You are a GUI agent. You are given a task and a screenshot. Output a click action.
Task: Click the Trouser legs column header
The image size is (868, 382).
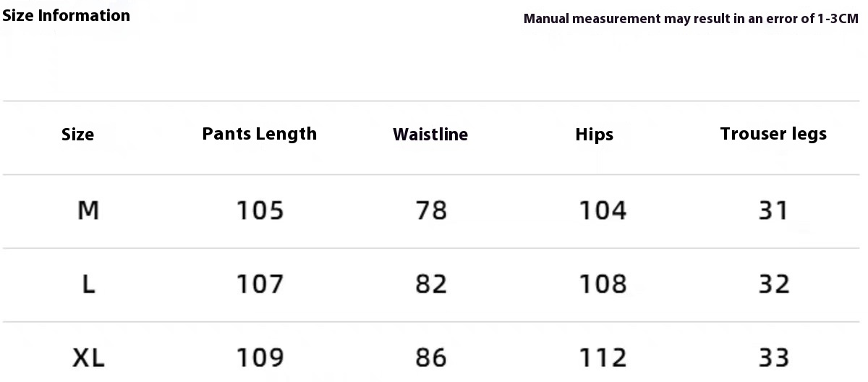pyautogui.click(x=773, y=134)
